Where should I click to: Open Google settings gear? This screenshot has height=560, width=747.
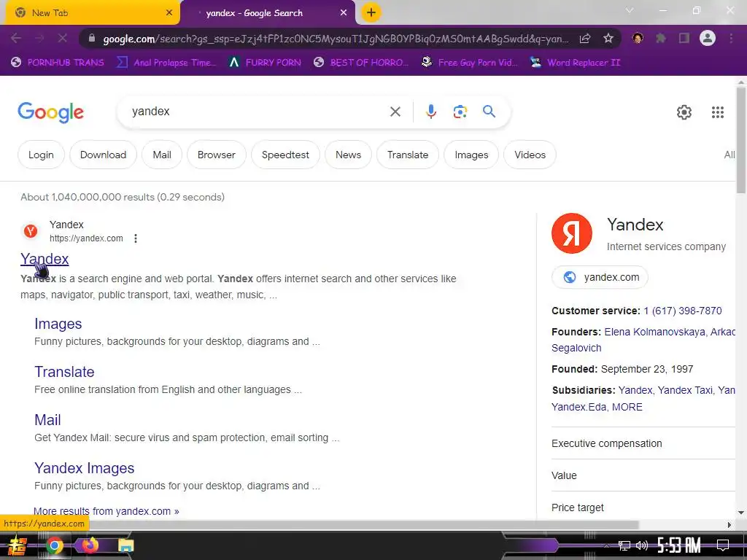(x=684, y=112)
